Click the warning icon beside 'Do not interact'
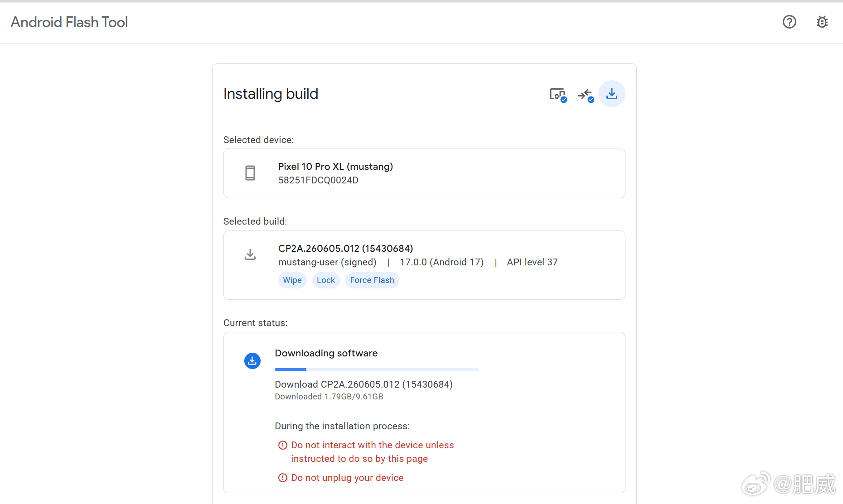This screenshot has width=843, height=504. click(283, 445)
